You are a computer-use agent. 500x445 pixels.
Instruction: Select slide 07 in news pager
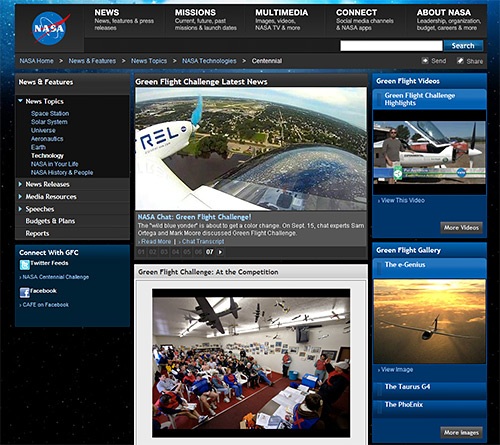209,252
